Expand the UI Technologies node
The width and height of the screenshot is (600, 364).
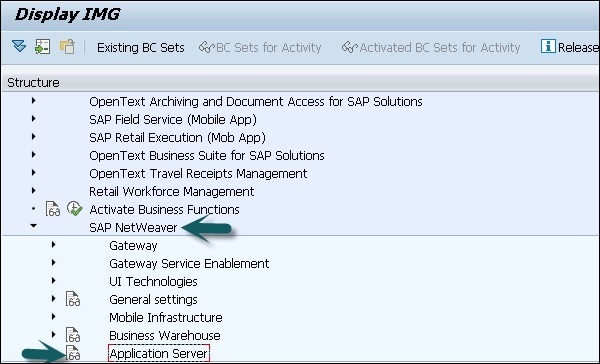tap(54, 281)
